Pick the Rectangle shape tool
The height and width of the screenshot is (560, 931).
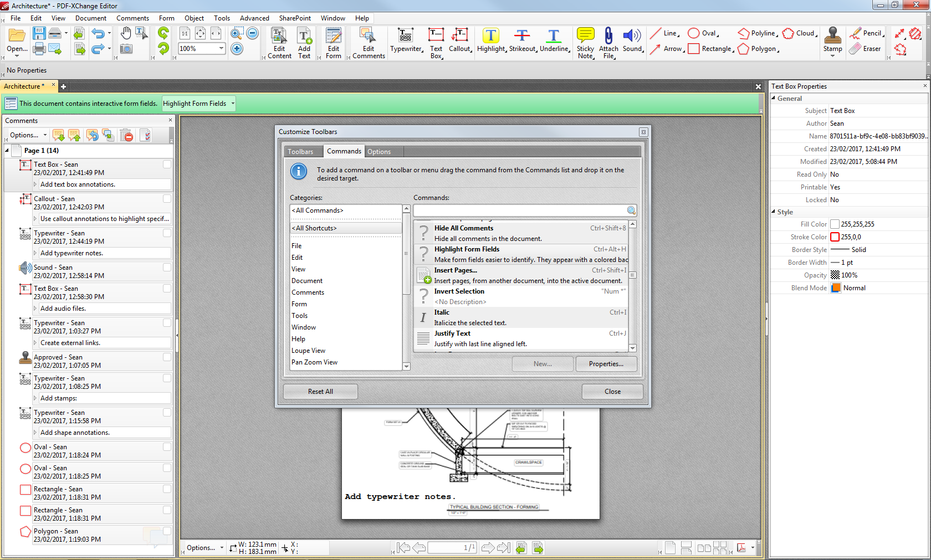click(x=711, y=49)
